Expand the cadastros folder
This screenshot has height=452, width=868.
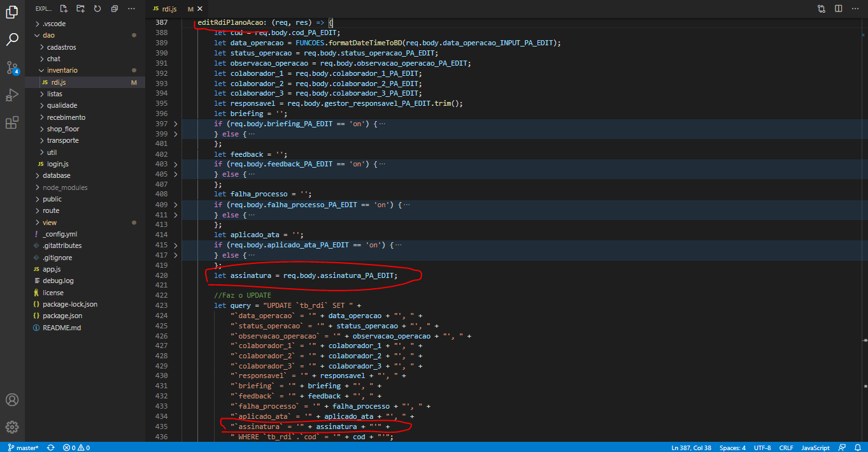pos(61,47)
